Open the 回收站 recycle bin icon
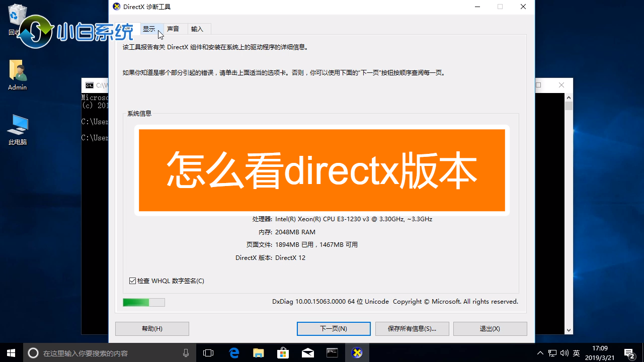 tap(17, 20)
